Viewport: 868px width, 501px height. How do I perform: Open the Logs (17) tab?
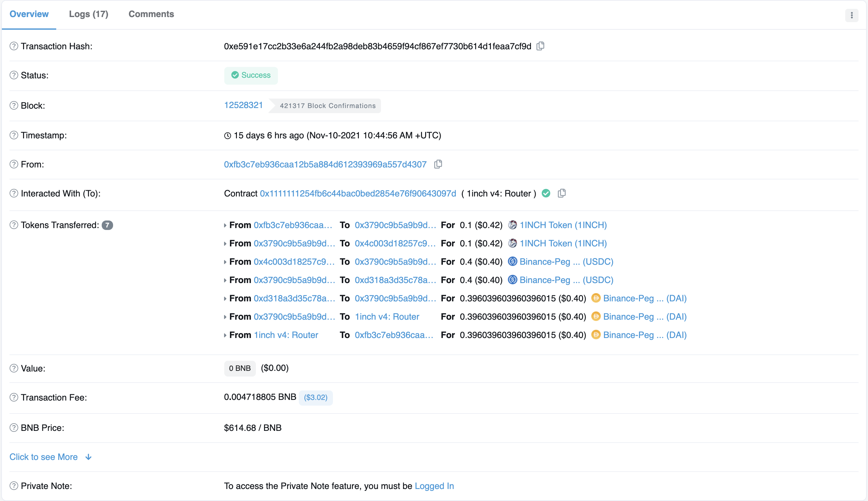tap(88, 14)
